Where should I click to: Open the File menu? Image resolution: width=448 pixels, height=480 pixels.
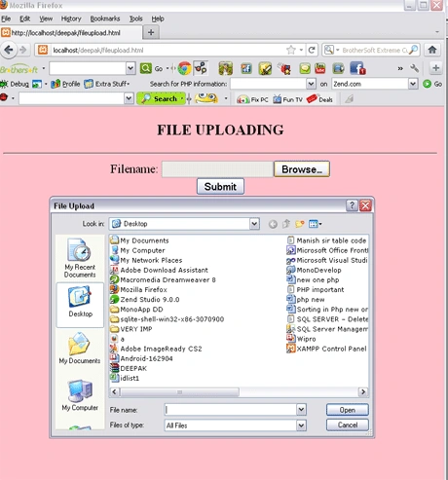(6, 18)
